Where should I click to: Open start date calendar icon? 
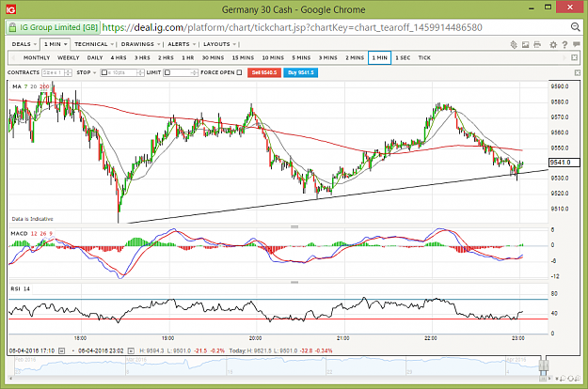pos(62,350)
